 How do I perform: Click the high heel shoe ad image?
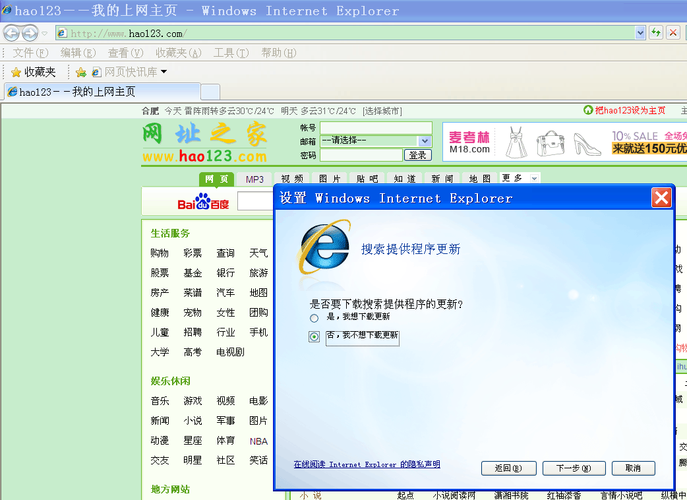pos(586,144)
